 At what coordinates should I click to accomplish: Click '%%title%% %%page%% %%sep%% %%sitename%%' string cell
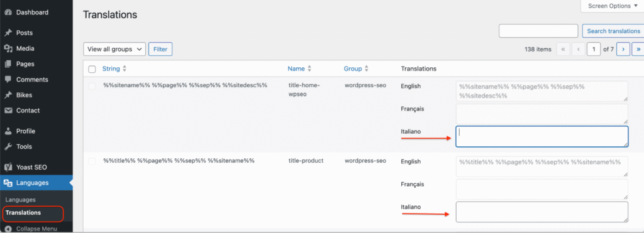(179, 161)
